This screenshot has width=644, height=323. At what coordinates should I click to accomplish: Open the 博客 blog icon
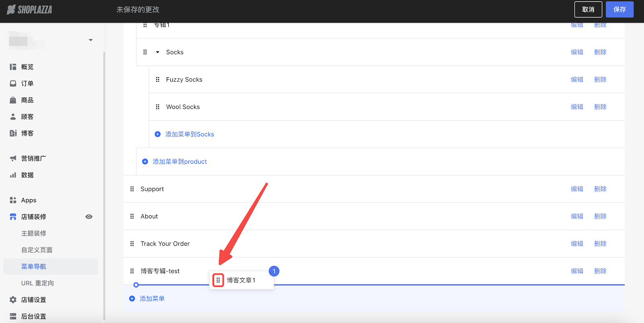point(13,133)
